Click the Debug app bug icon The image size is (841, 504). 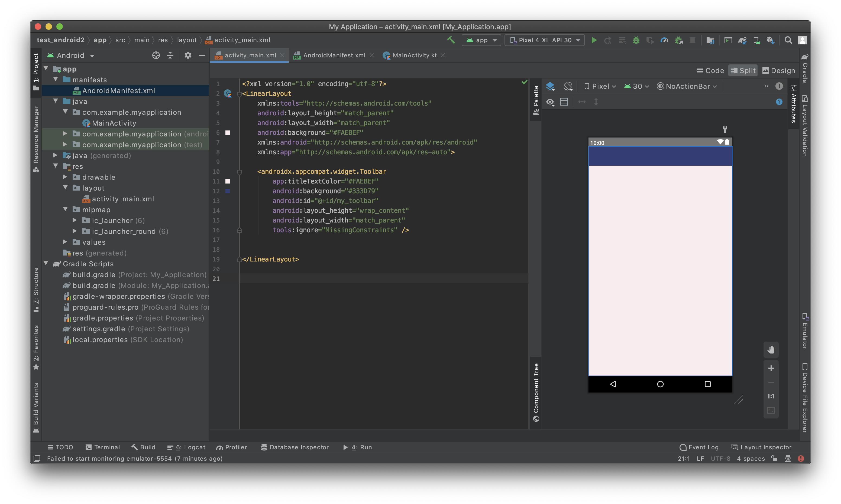coord(636,40)
